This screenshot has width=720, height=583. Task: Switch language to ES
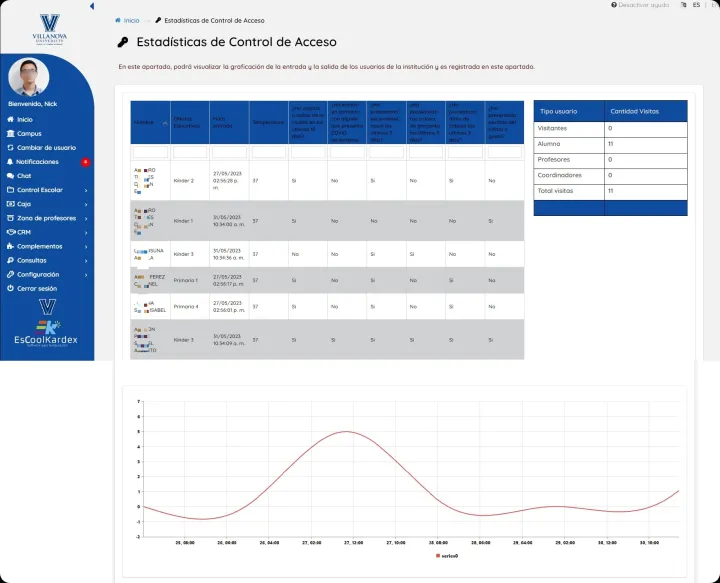point(696,5)
